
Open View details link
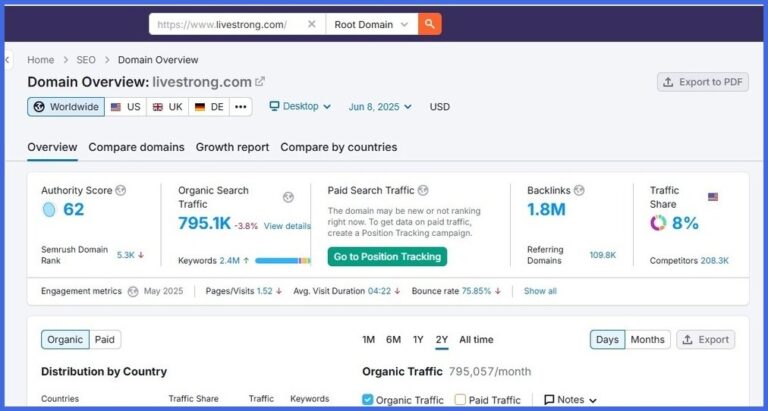(287, 226)
